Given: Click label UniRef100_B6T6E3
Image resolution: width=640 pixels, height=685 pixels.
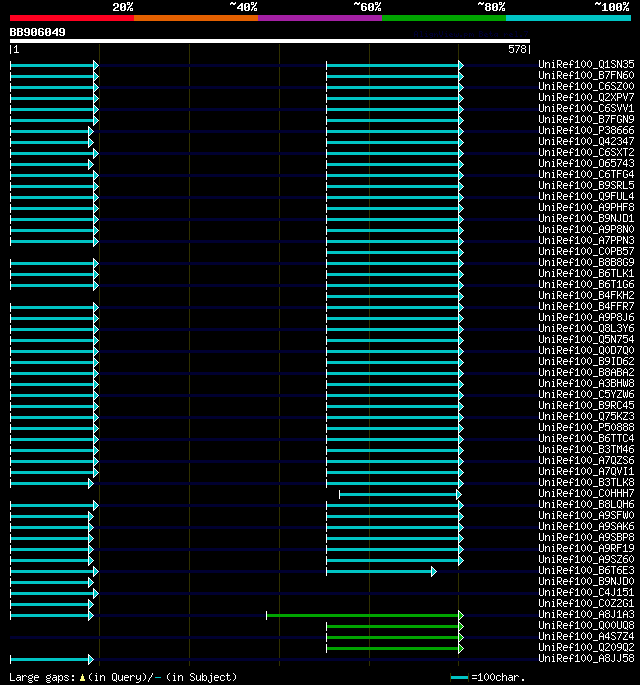Looking at the screenshot, I should [586, 570].
